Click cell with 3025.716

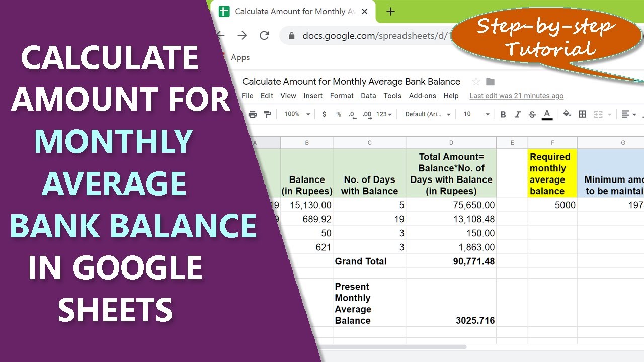[x=451, y=303]
